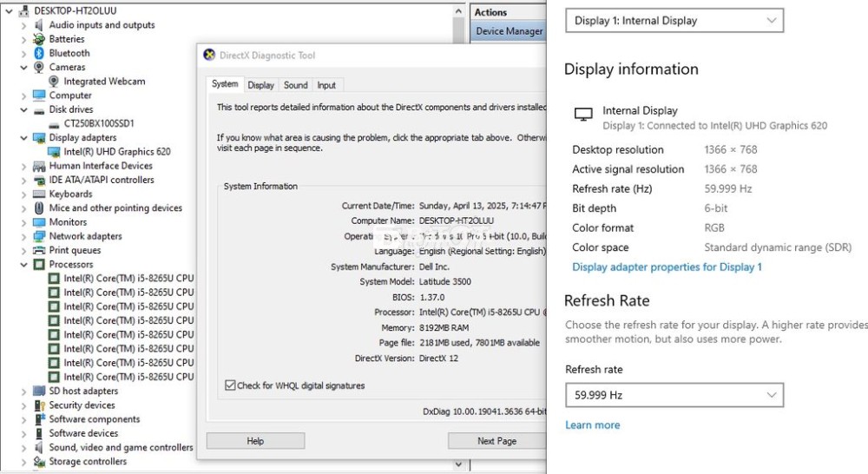Click the Disk drives category icon
Screen dimensions: 868x474
click(x=39, y=109)
